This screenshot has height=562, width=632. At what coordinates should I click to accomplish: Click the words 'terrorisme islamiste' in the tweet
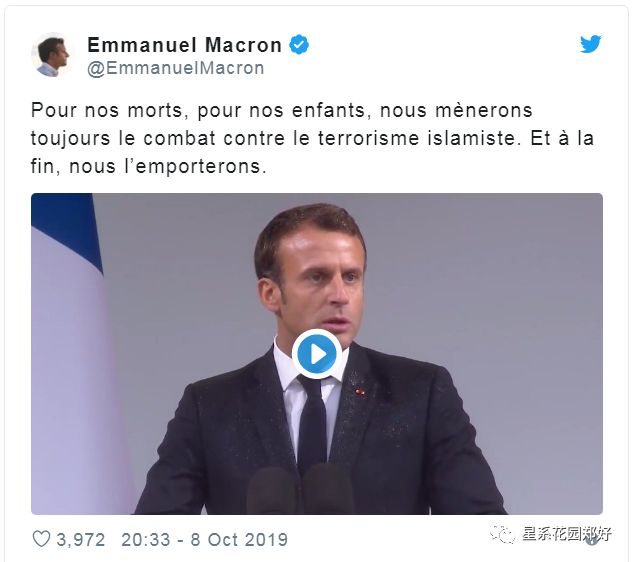click(x=417, y=138)
